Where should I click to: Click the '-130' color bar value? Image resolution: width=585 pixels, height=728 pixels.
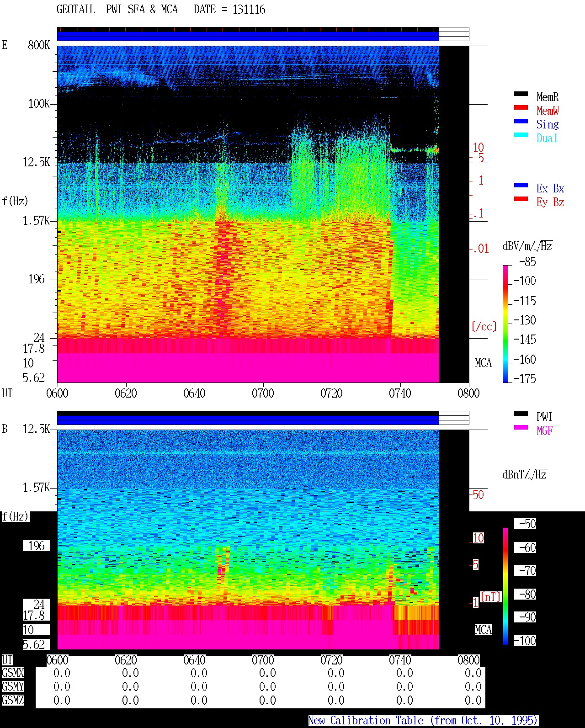[x=525, y=320]
